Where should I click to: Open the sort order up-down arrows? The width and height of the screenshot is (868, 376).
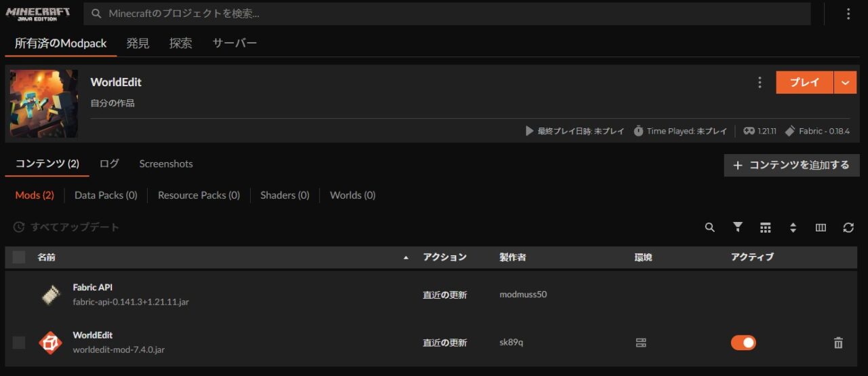click(793, 227)
